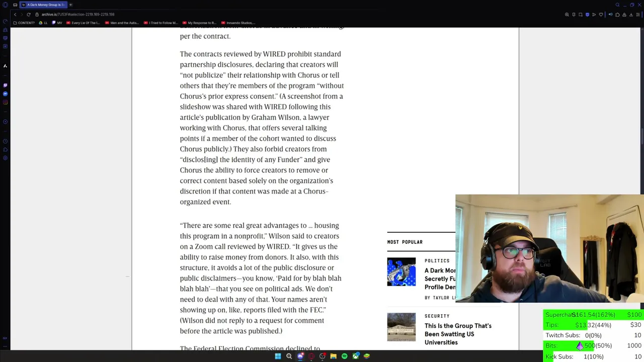Viewport: 644px width, 362px height.
Task: Open Instagram in the Opera sidebar
Action: [x=5, y=103]
